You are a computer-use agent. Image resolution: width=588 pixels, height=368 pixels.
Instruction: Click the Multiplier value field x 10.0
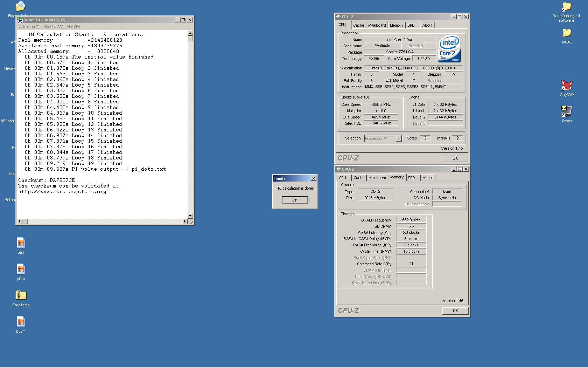tap(381, 111)
